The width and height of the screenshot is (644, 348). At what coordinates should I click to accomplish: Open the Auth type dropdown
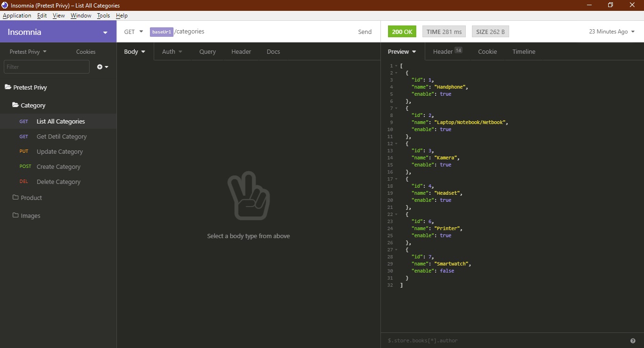point(172,52)
